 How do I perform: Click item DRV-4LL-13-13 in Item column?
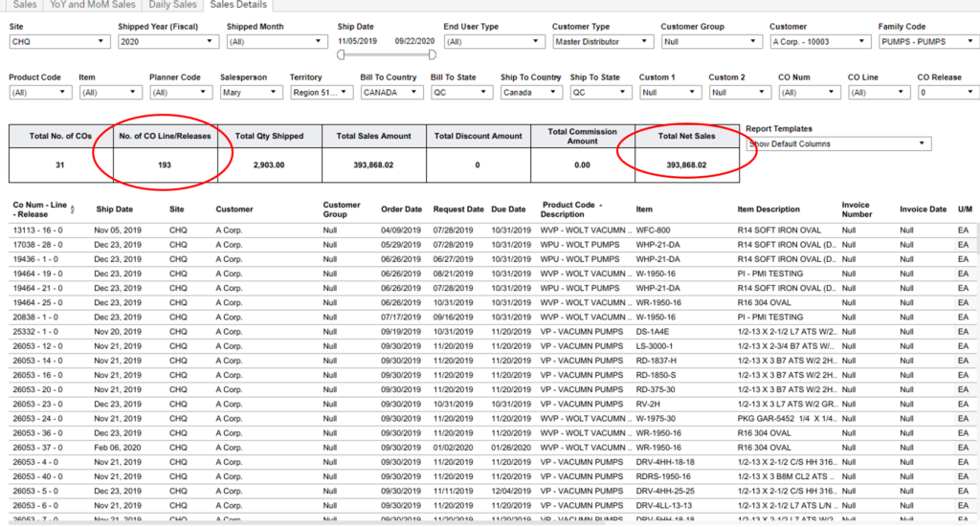[664, 505]
